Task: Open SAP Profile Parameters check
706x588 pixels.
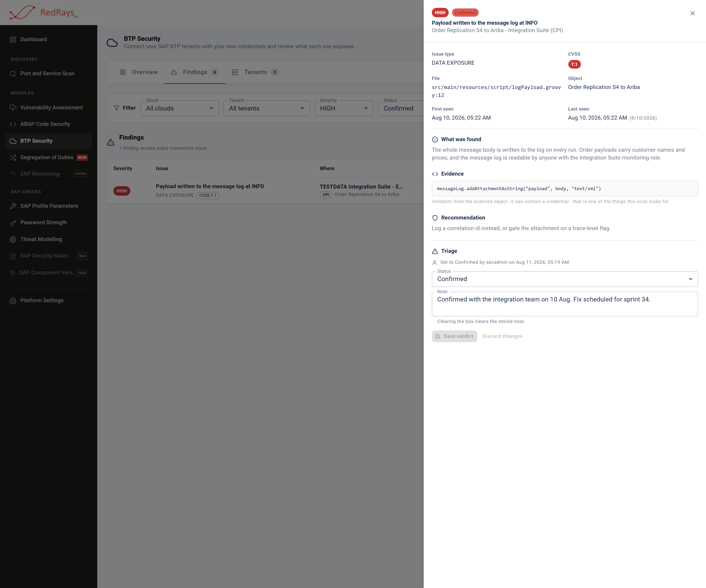Action: click(48, 206)
